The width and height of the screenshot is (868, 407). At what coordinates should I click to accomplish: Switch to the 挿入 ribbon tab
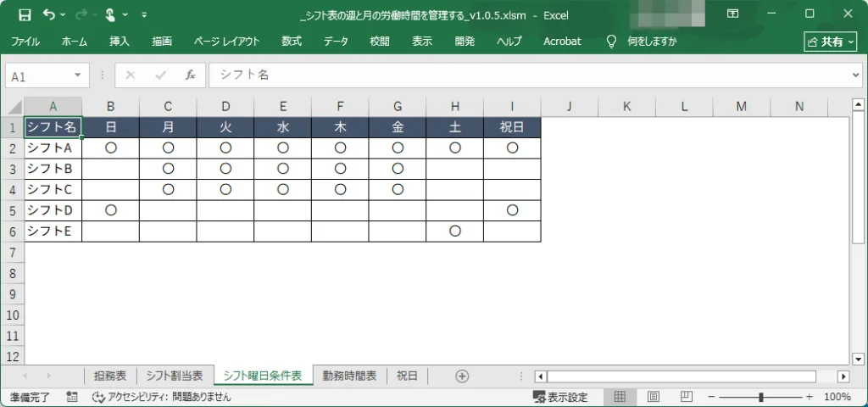point(119,42)
